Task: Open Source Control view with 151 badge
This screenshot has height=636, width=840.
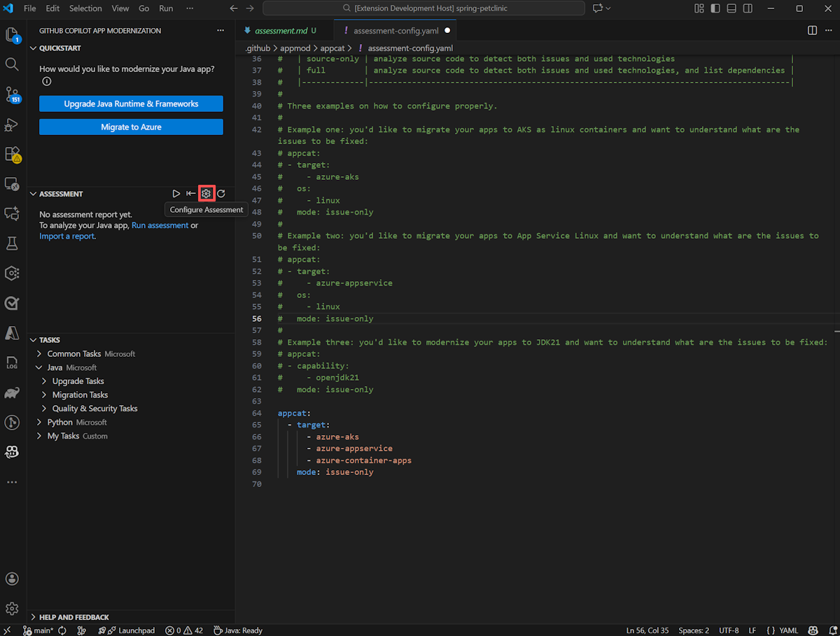Action: tap(12, 94)
